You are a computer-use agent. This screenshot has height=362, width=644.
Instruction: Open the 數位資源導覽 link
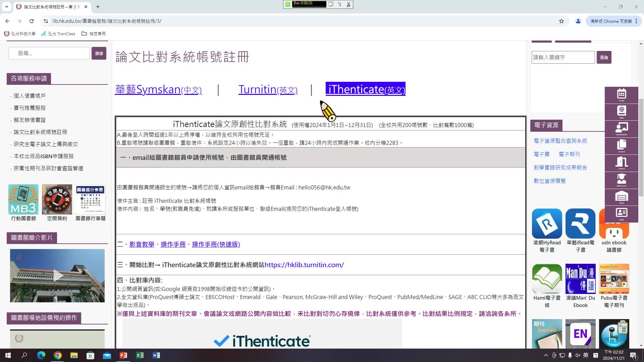point(549,181)
